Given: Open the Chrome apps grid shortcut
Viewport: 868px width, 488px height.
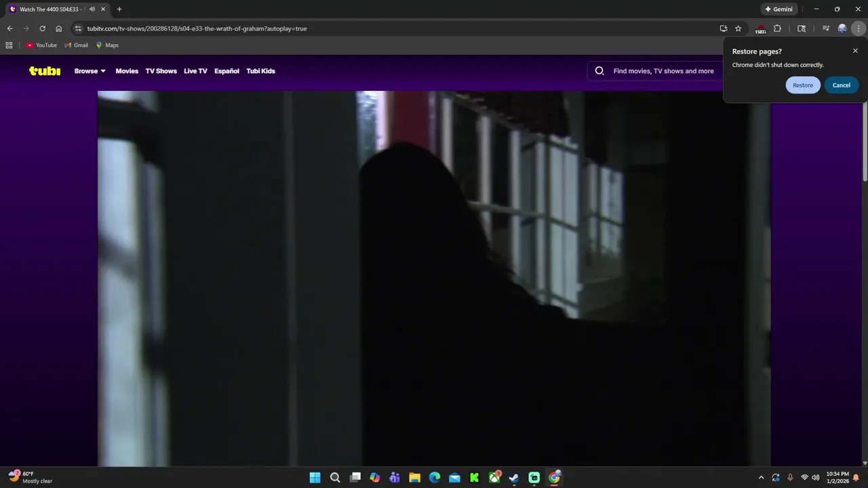Looking at the screenshot, I should 9,45.
